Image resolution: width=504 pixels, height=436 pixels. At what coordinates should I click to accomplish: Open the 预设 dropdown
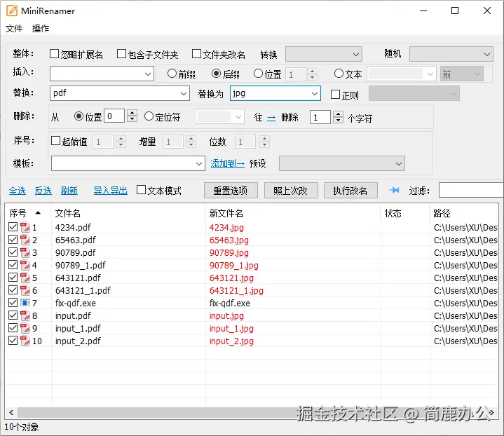341,163
